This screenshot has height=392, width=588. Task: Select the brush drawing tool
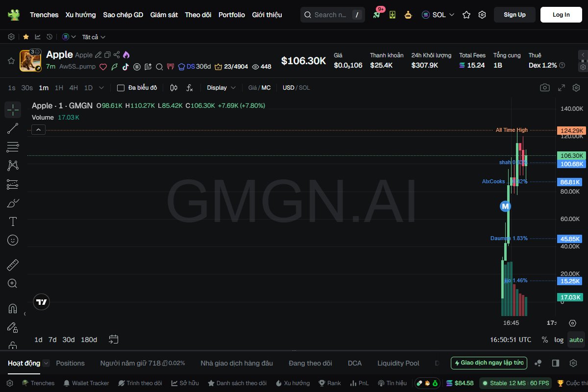pyautogui.click(x=13, y=203)
